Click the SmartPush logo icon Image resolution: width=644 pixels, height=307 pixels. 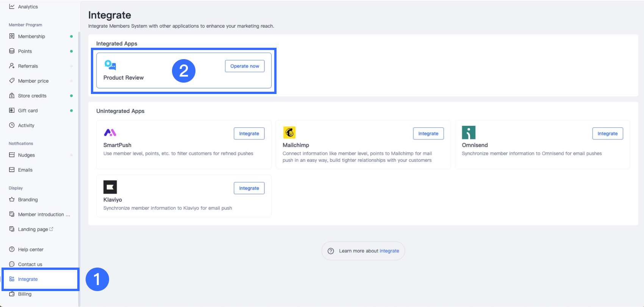click(x=110, y=133)
